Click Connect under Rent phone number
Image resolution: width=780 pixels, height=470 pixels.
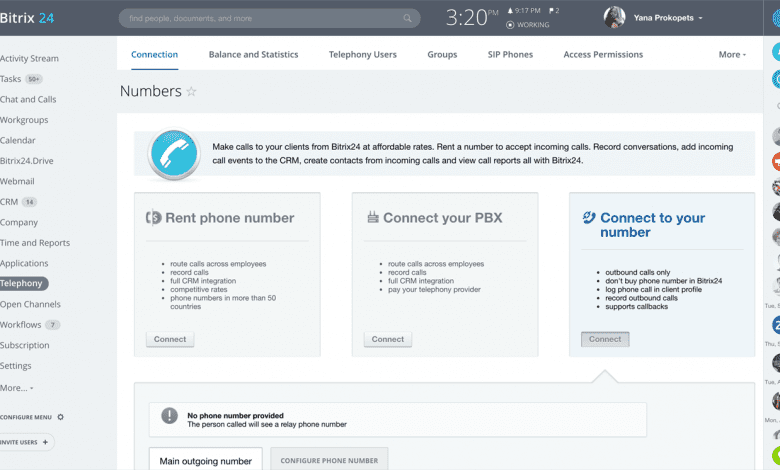[170, 339]
